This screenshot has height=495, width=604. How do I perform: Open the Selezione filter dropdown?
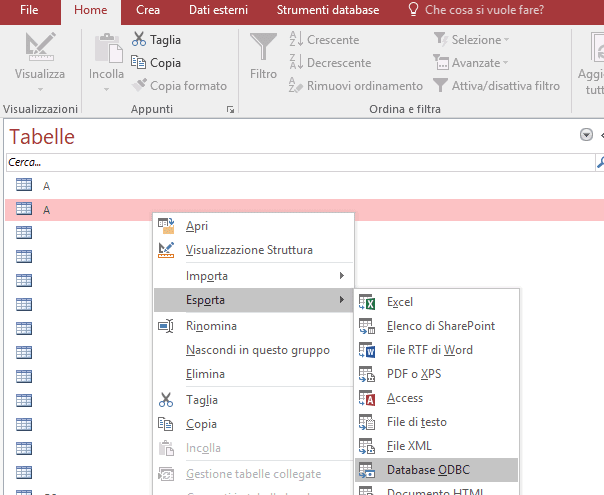click(x=471, y=40)
